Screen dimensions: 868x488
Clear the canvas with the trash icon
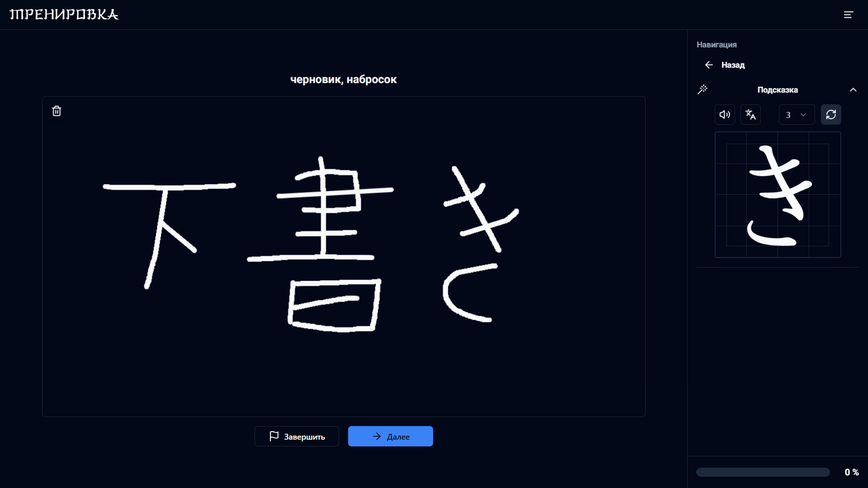tap(56, 111)
